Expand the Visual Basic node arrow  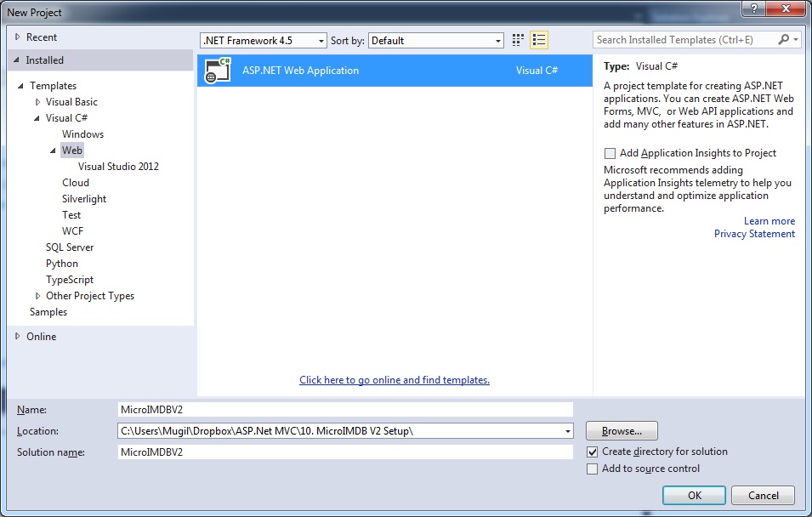(x=37, y=102)
